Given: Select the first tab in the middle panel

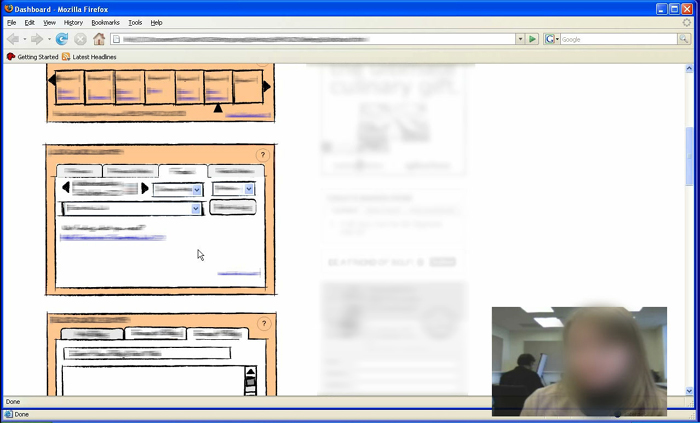Looking at the screenshot, I should (x=79, y=171).
